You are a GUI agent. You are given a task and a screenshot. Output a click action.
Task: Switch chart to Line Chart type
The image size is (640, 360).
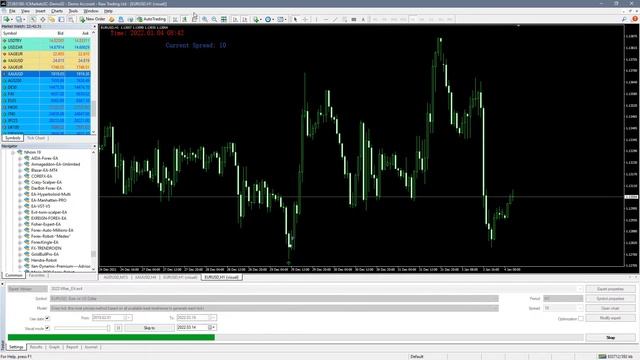point(194,19)
